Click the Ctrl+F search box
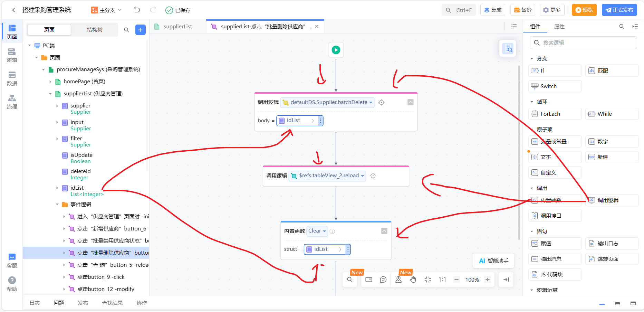Screen dimensions: 644x312 pos(459,10)
